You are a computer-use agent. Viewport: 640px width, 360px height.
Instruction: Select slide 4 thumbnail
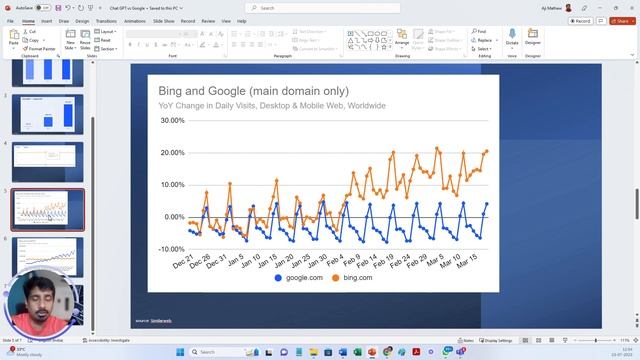pos(48,162)
